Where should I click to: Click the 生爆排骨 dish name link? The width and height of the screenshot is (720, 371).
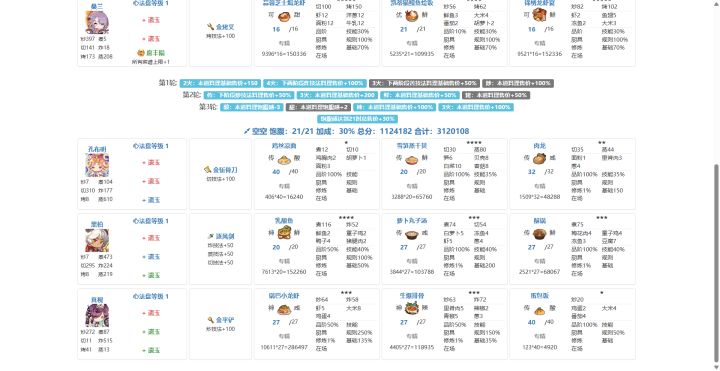pyautogui.click(x=411, y=296)
